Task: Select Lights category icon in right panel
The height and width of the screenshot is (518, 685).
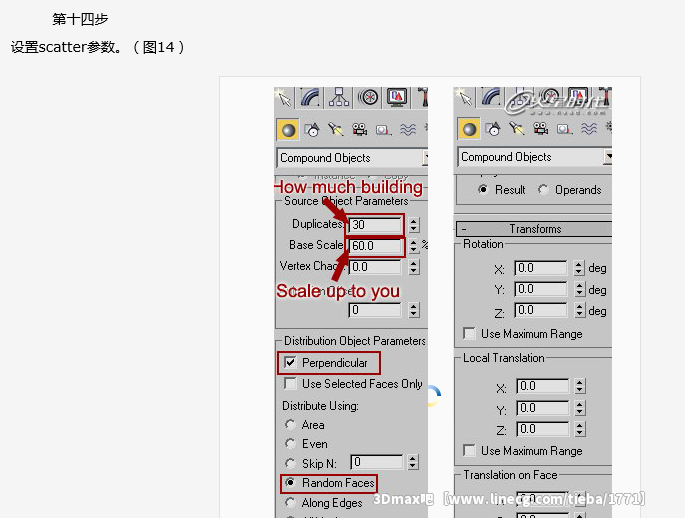Action: tap(516, 129)
